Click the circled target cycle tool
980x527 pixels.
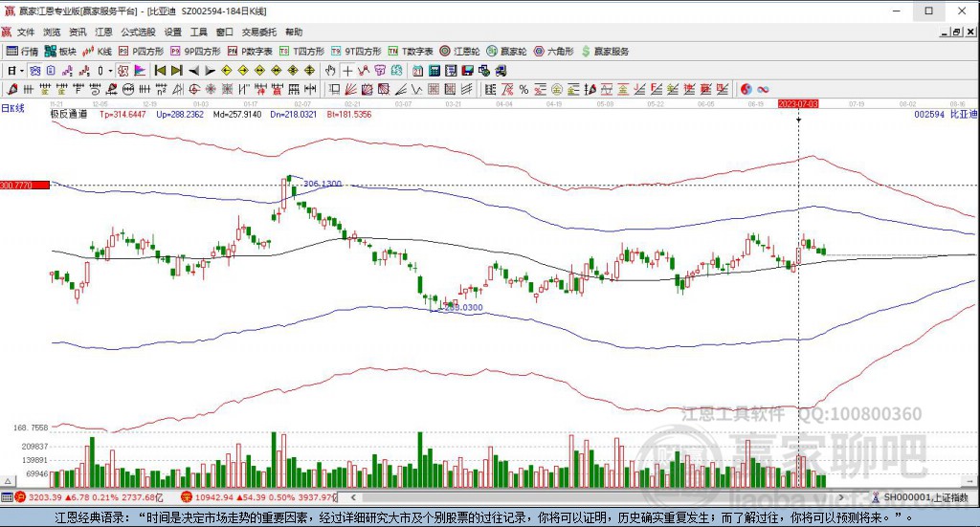pyautogui.click(x=194, y=89)
